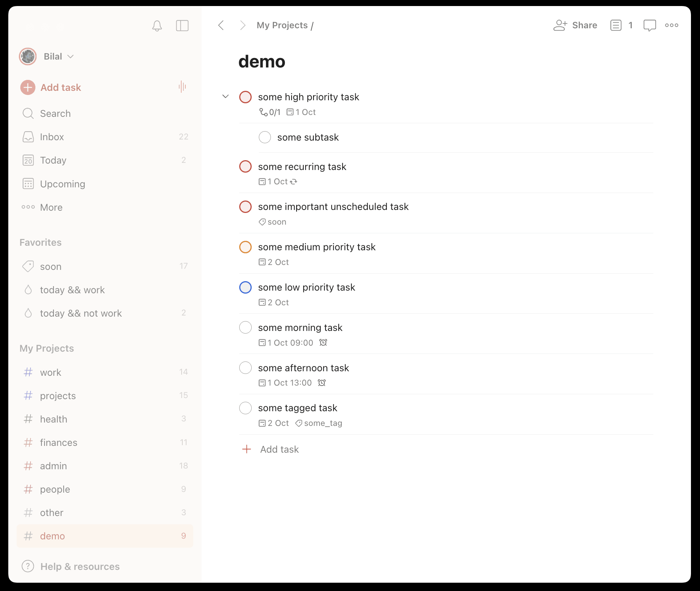The width and height of the screenshot is (700, 591).
Task: Complete the 'some subtask' checkbox
Action: pos(265,137)
